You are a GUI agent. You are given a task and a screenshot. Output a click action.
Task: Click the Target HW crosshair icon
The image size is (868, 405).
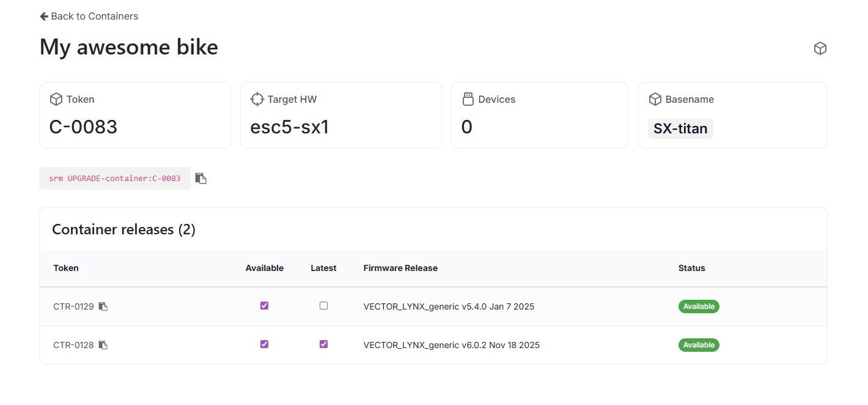point(257,99)
